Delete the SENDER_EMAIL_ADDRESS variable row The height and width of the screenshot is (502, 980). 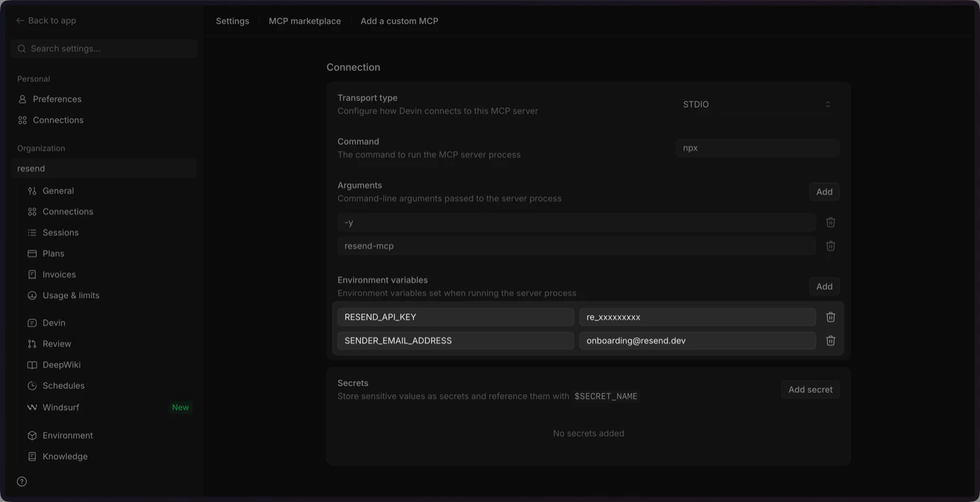[x=830, y=340]
